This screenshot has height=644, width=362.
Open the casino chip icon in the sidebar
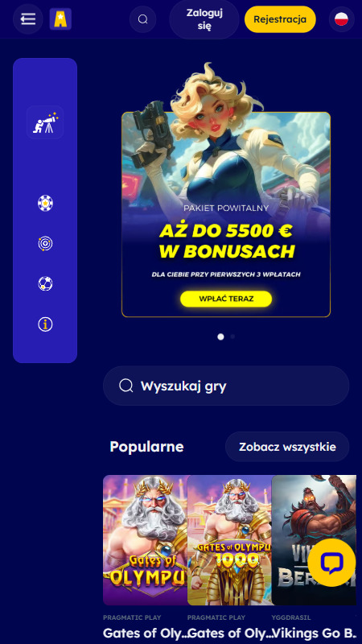point(45,204)
